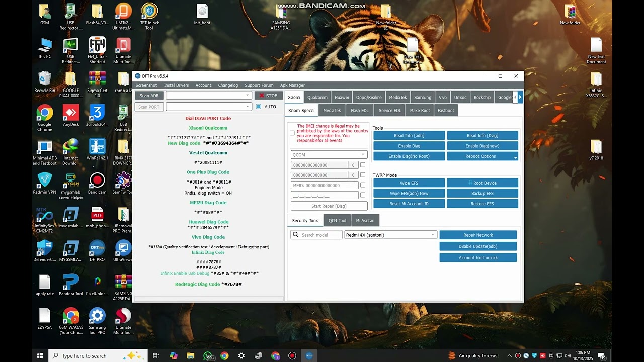This screenshot has width=644, height=362.
Task: Select the InfinityBox CM2MT2 desktop icon
Action: click(45, 215)
